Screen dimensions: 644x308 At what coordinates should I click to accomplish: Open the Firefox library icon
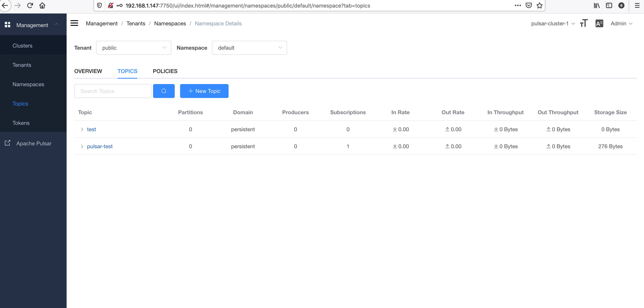(597, 5)
